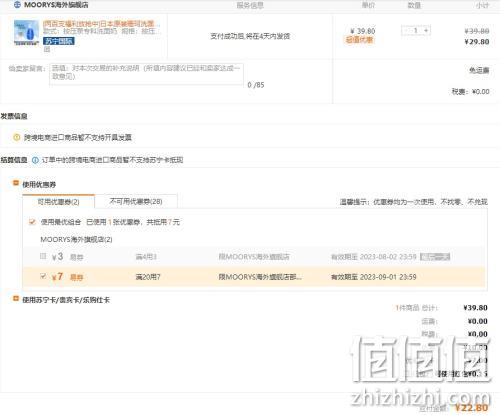Screen dimensions: 500x415
Task: Open the MOORYS海外旗舰店 store link
Action: tap(56, 5)
